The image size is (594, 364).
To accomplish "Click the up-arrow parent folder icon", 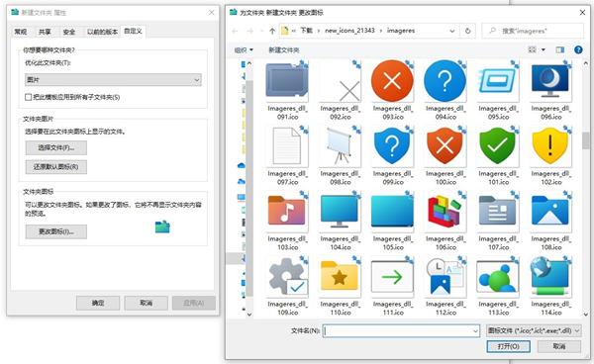I will pos(272,31).
